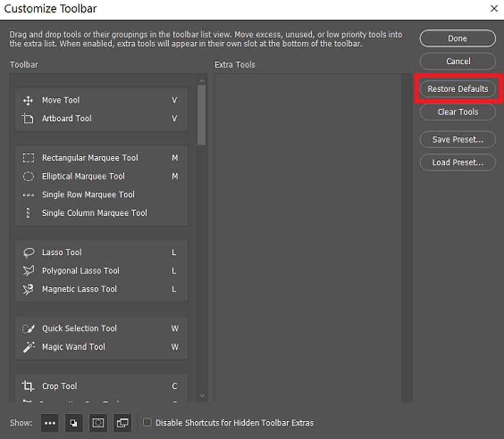Select the Magic Wand Tool icon

click(28, 347)
